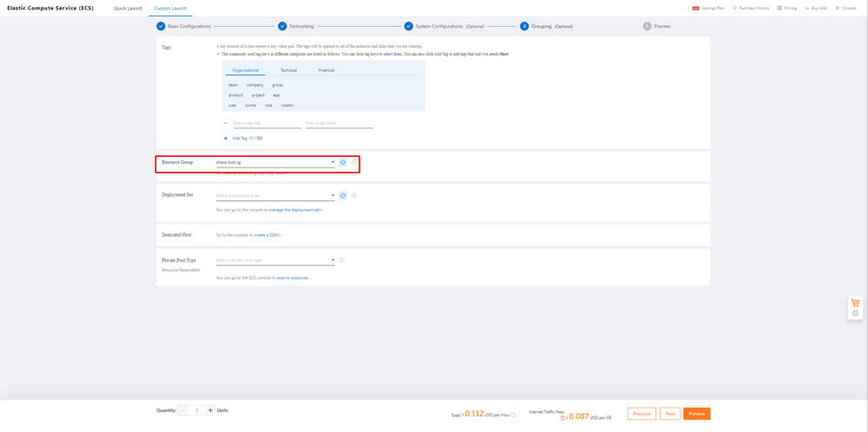
Task: Show help for Resource Group
Action: 354,162
